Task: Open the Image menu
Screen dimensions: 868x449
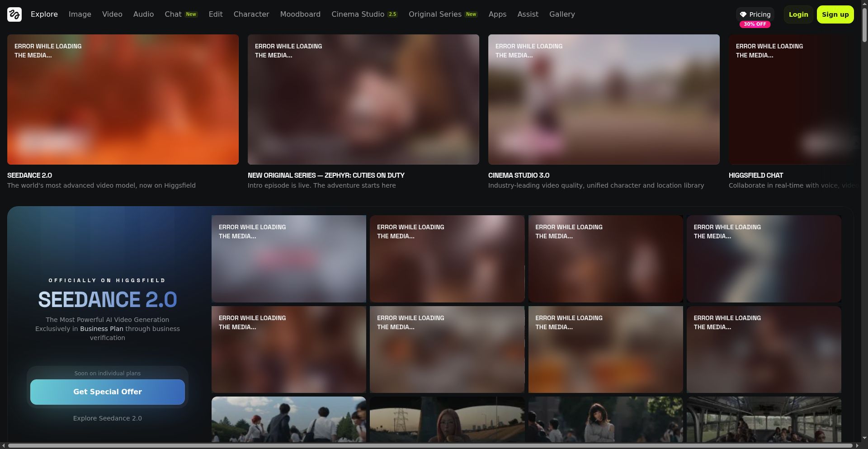Action: click(x=80, y=14)
